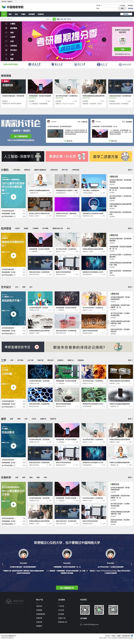Click the 心理学 icon in sidebar

pos(6,37)
